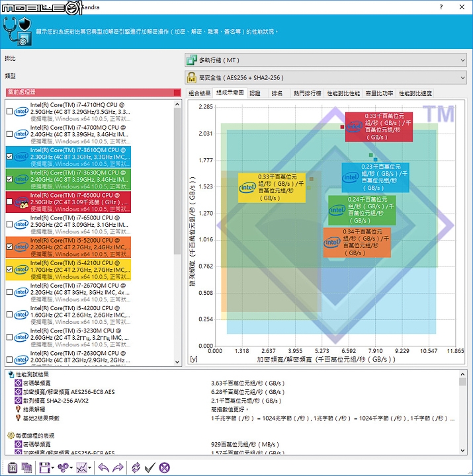Check the i7-4710HQ processor checkbox
This screenshot has height=476, width=473.
pos(9,112)
